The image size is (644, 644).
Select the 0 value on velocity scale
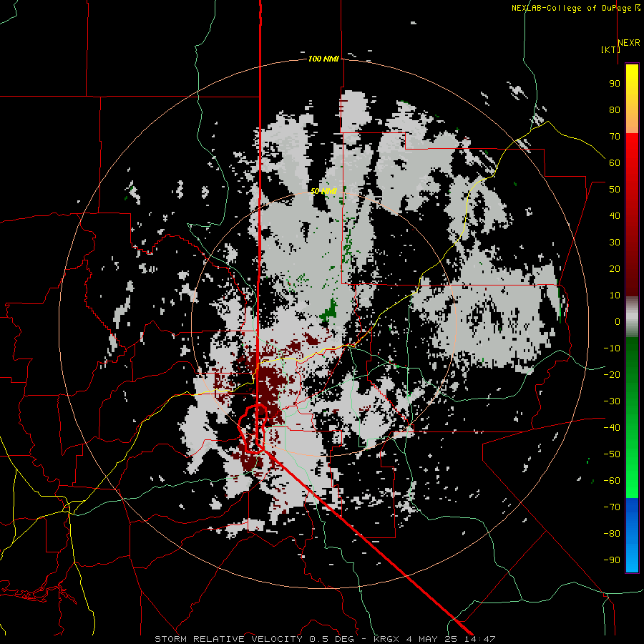click(618, 321)
